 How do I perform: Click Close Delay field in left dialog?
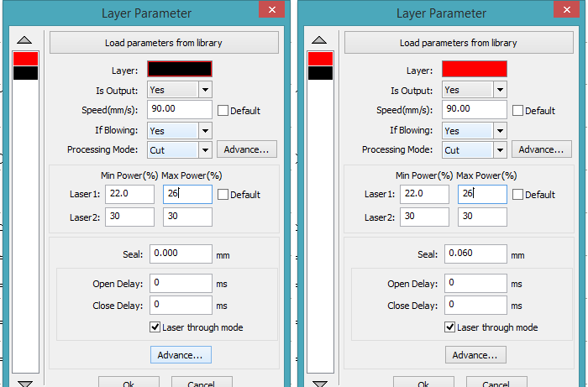coord(181,305)
